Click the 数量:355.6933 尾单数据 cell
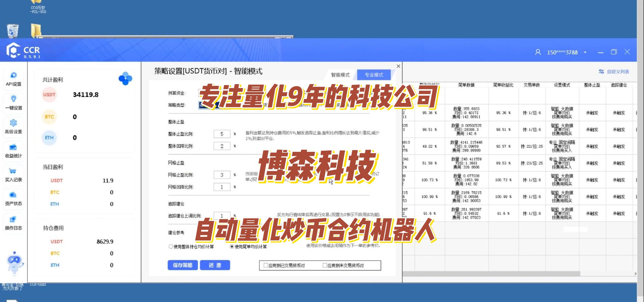Screen dimensions: 644x302 [466, 113]
